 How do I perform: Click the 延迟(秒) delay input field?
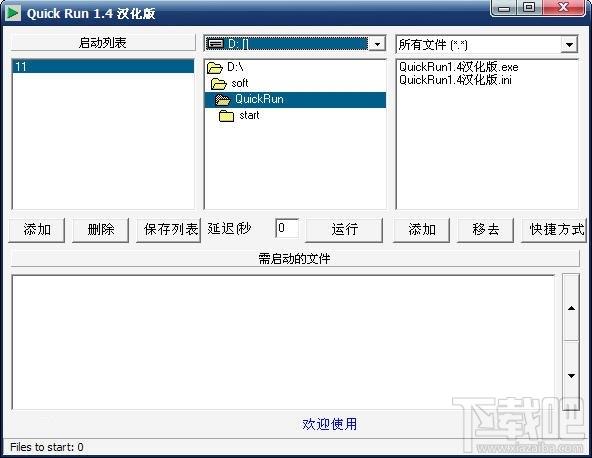287,228
